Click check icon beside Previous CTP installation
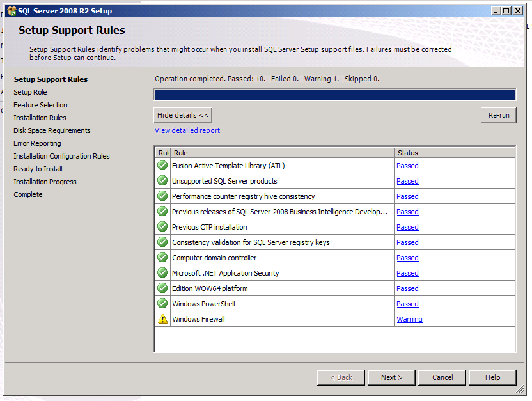The width and height of the screenshot is (532, 401). (x=162, y=226)
